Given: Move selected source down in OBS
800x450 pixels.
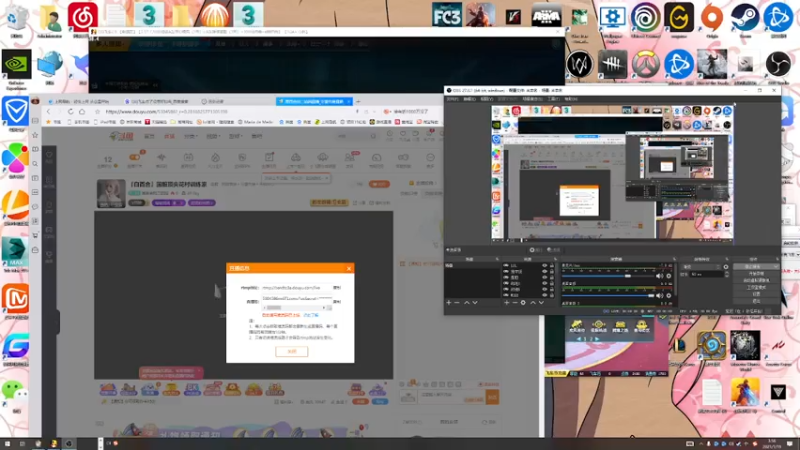Looking at the screenshot, I should [541, 303].
